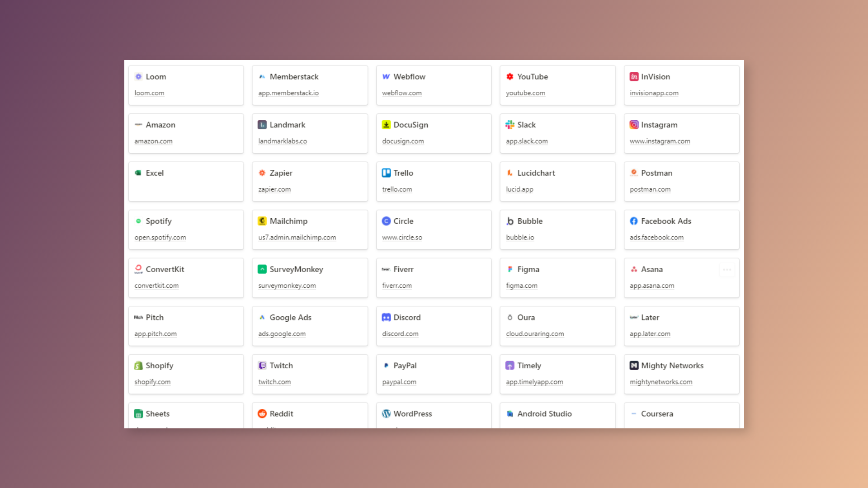Image resolution: width=868 pixels, height=488 pixels.
Task: Visit the us7.admin.mailchimp.com link
Action: click(x=297, y=238)
